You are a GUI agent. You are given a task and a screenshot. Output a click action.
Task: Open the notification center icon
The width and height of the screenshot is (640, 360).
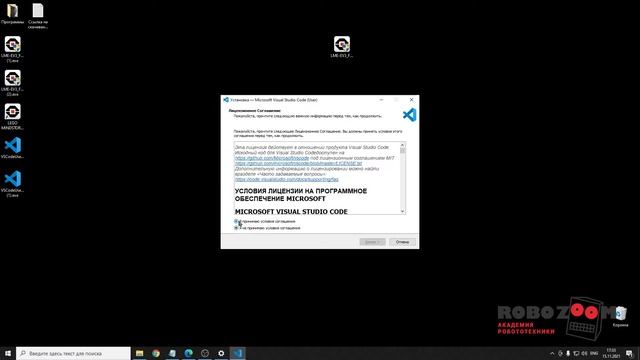click(629, 353)
